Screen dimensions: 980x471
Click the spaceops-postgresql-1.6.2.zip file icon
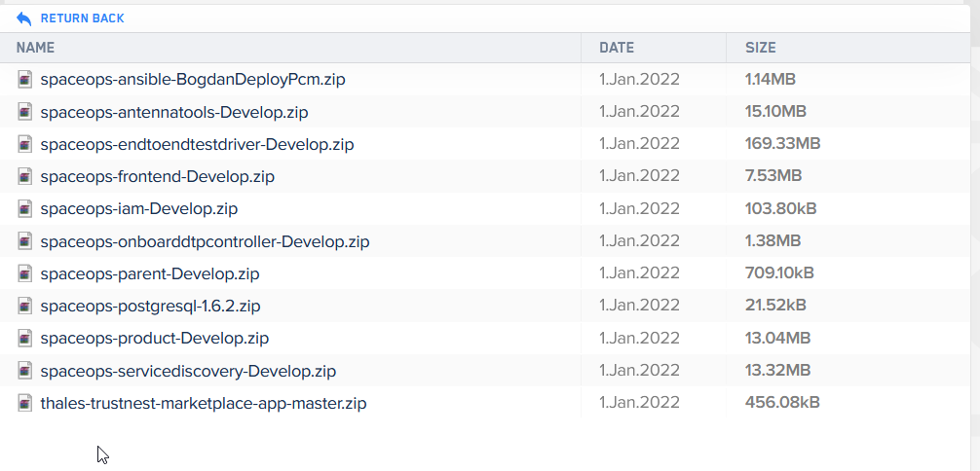(x=26, y=306)
